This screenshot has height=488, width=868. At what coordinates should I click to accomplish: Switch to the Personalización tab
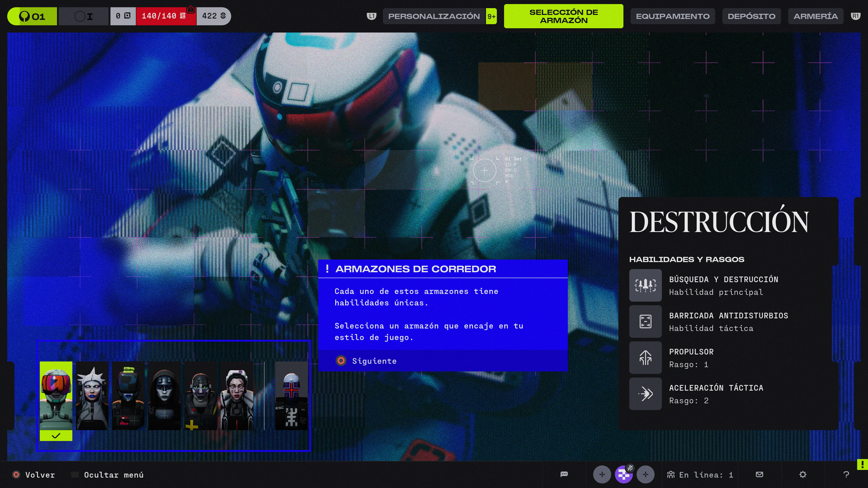[x=434, y=16]
